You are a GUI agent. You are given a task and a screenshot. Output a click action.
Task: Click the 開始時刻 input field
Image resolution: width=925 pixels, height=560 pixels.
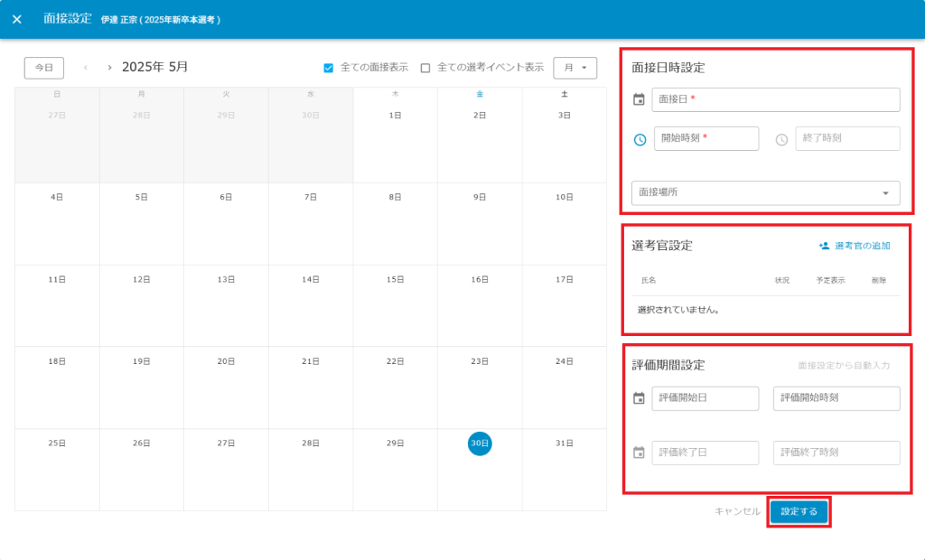point(705,138)
